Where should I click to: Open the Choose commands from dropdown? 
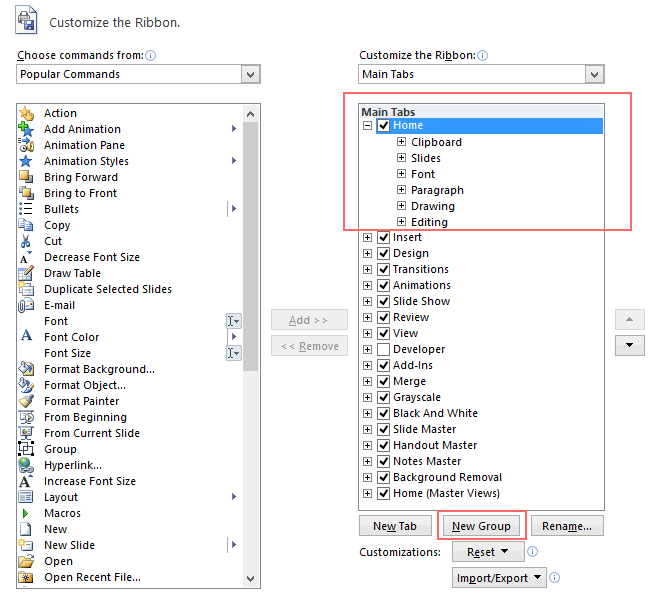tap(250, 74)
